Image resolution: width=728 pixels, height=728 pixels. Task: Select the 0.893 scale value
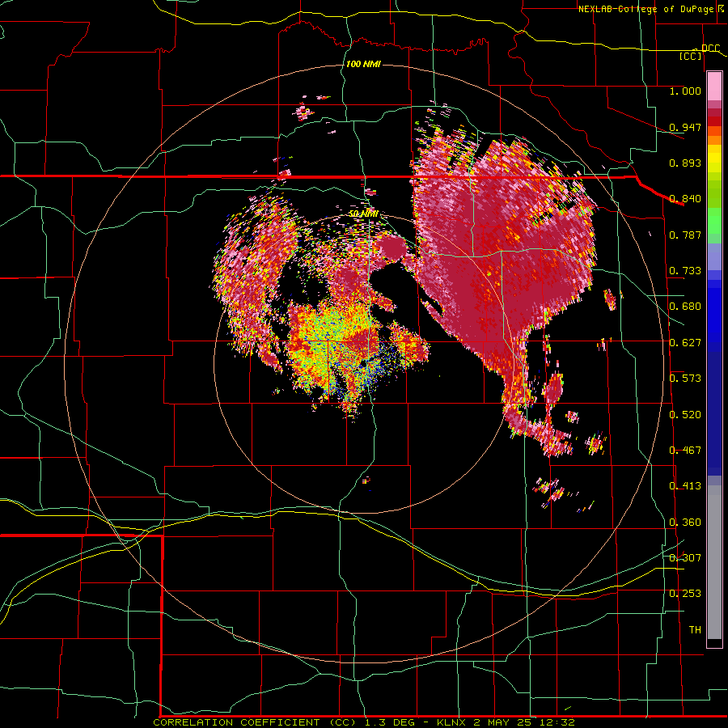(x=685, y=163)
